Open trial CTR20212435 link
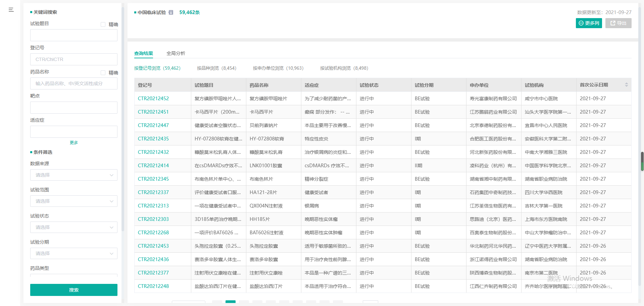 [153, 139]
